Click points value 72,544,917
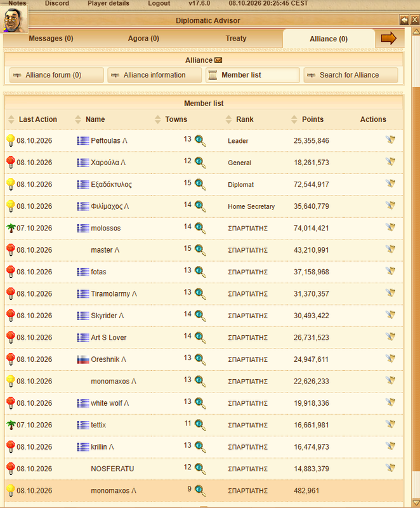 tap(312, 184)
